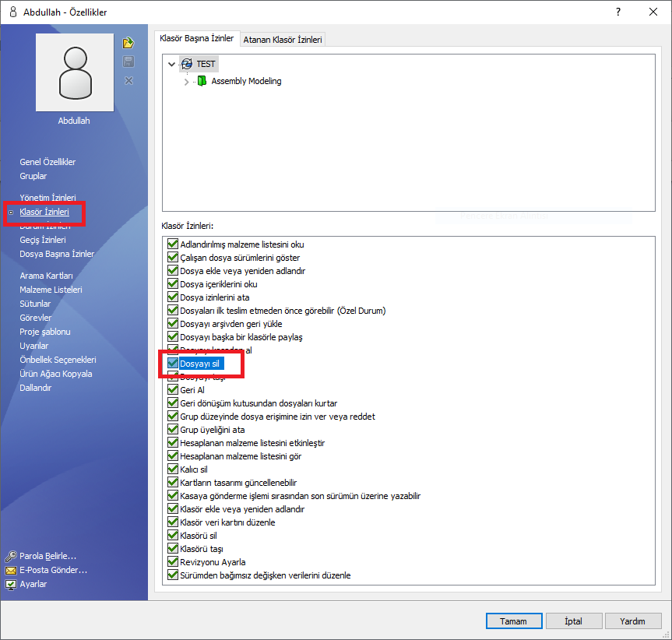The height and width of the screenshot is (640, 672).
Task: Click the E-Posta Gönder envelope icon
Action: coord(11,571)
